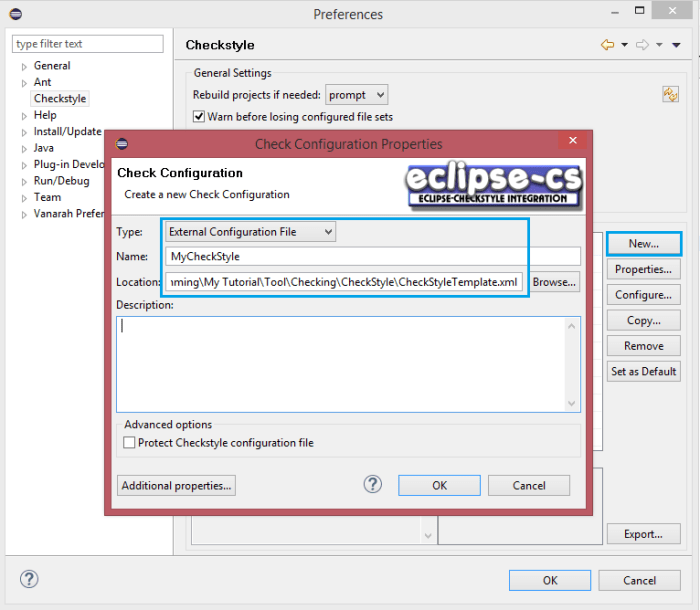Image resolution: width=700 pixels, height=610 pixels.
Task: Click Browse... for location
Action: tap(554, 282)
